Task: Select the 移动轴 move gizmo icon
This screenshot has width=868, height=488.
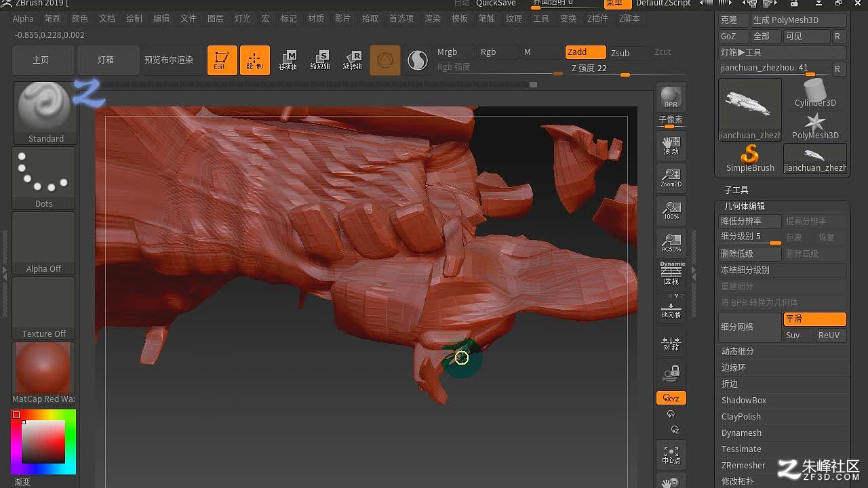Action: click(x=288, y=60)
